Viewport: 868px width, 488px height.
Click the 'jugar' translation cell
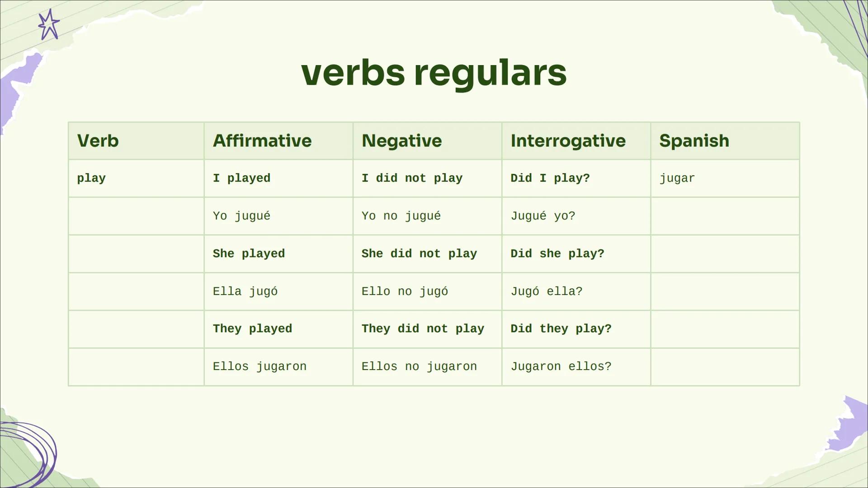(x=677, y=178)
